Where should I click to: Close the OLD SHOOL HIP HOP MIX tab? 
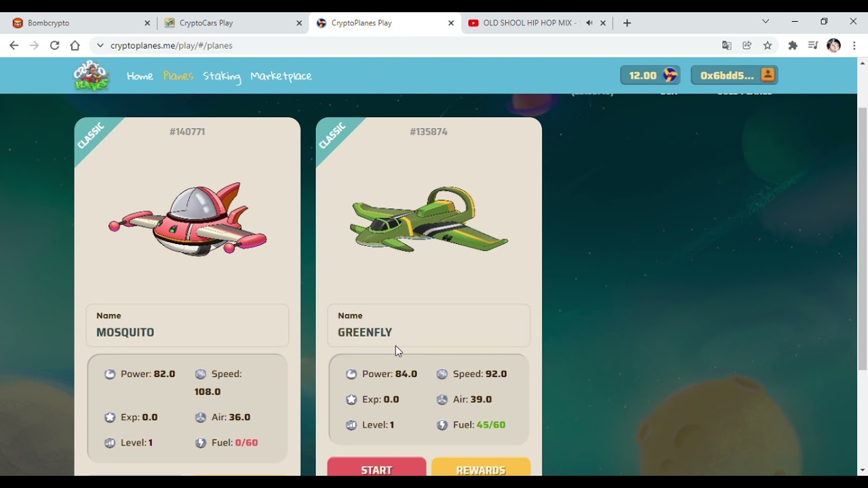[603, 23]
